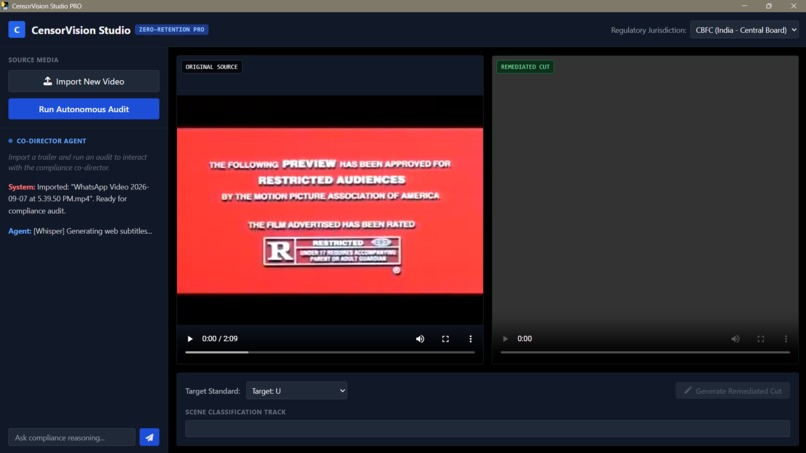The image size is (806, 453).
Task: Click the Regulatory Jurisdiction label
Action: pyautogui.click(x=648, y=30)
